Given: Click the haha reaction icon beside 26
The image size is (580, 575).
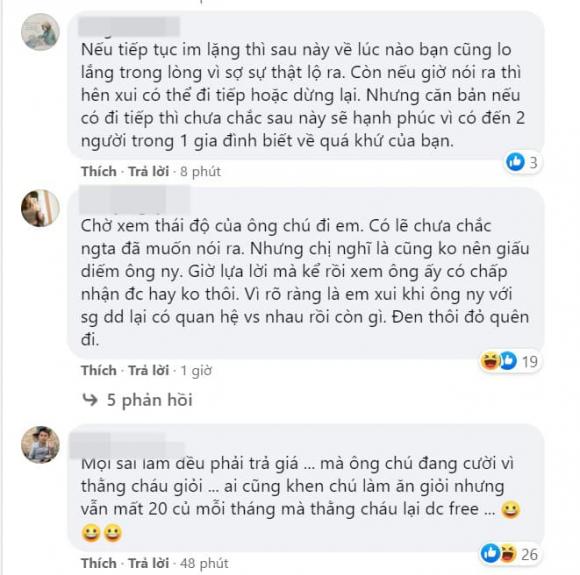Looking at the screenshot, I should pos(508,554).
